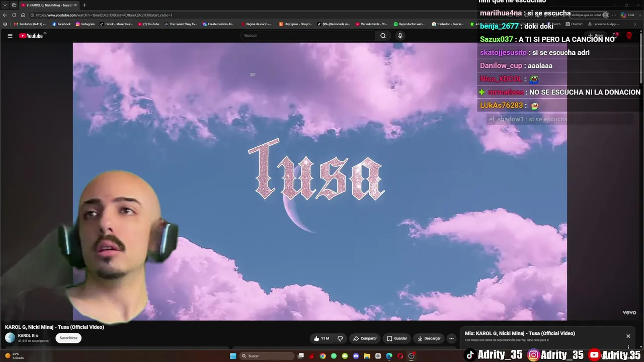
Task: Open the tab search dropdown arrow
Action: pos(5,5)
